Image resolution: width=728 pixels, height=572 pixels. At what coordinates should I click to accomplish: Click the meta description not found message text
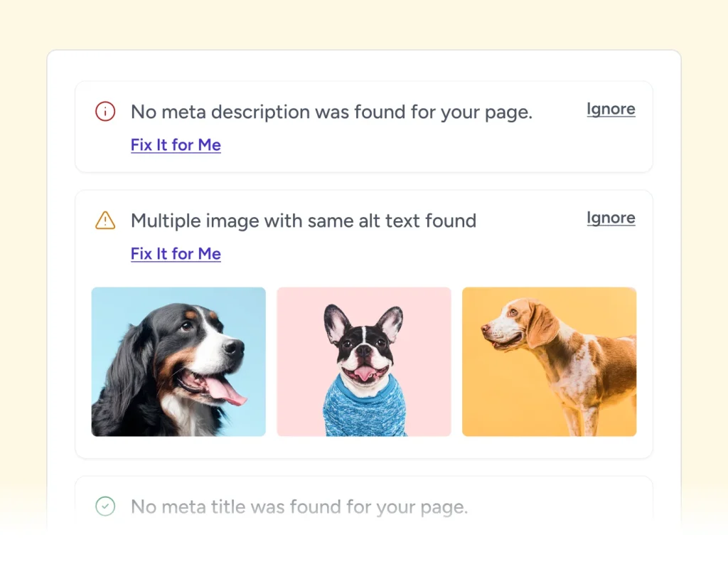(331, 112)
